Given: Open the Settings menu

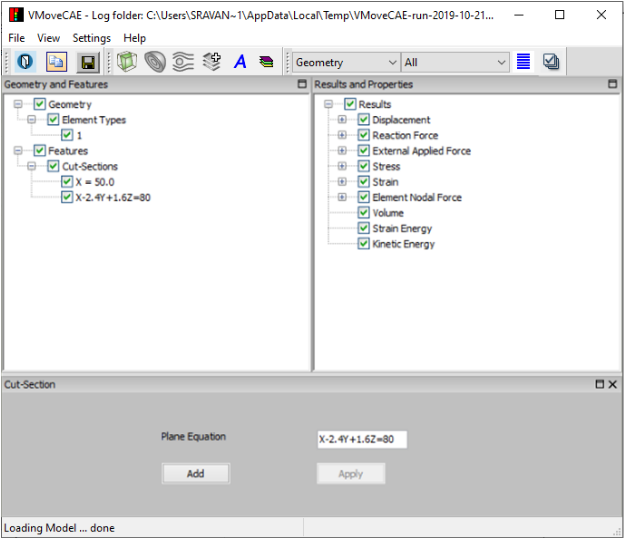Looking at the screenshot, I should [x=92, y=38].
